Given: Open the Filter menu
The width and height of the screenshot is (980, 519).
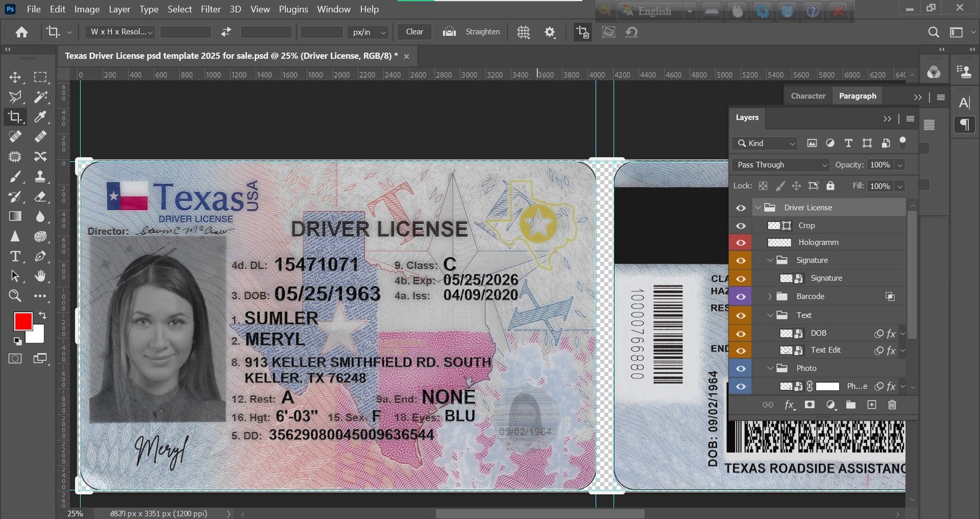Looking at the screenshot, I should (211, 9).
